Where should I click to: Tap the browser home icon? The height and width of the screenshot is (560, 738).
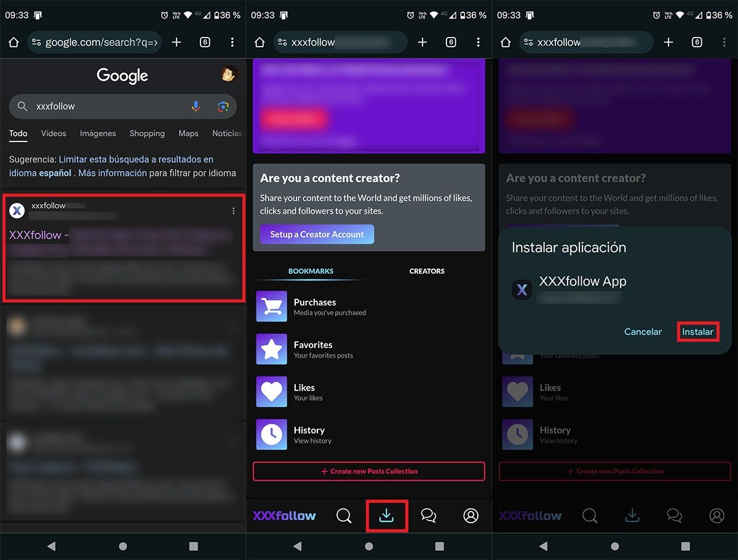(x=14, y=42)
